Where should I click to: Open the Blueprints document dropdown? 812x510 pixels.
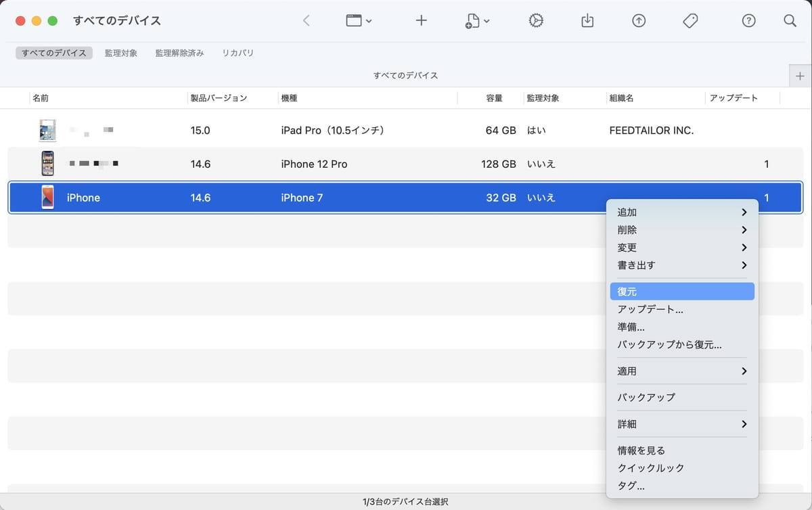[477, 22]
